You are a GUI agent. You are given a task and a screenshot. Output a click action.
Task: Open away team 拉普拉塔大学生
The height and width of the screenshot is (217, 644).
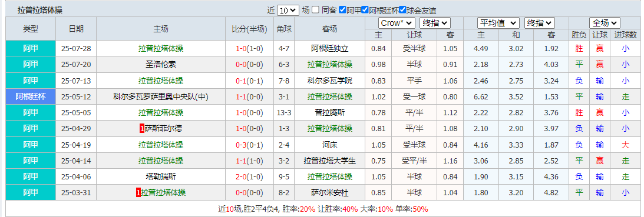click(330, 161)
